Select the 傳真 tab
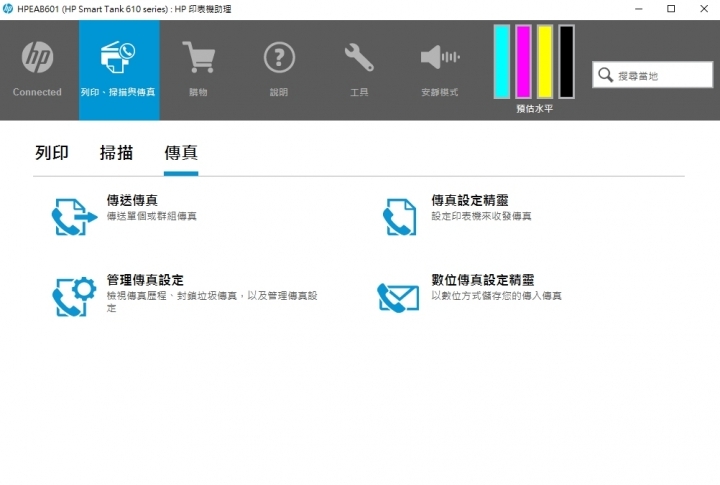Image resolution: width=720 pixels, height=485 pixels. tap(181, 153)
